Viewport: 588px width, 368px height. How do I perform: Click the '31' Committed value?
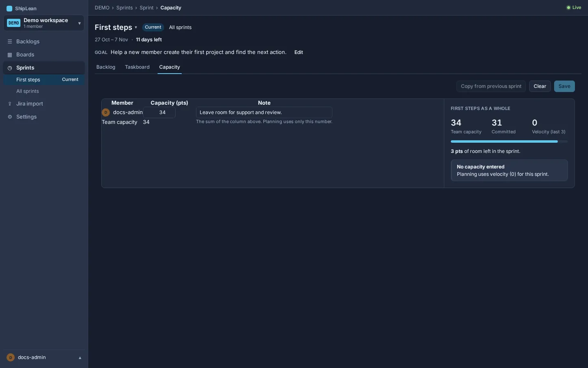click(x=497, y=123)
